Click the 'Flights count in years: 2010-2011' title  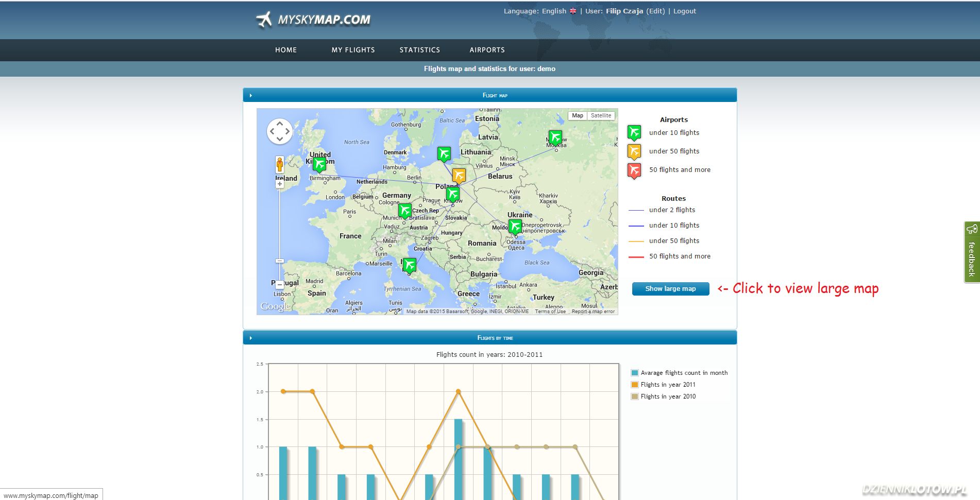489,355
